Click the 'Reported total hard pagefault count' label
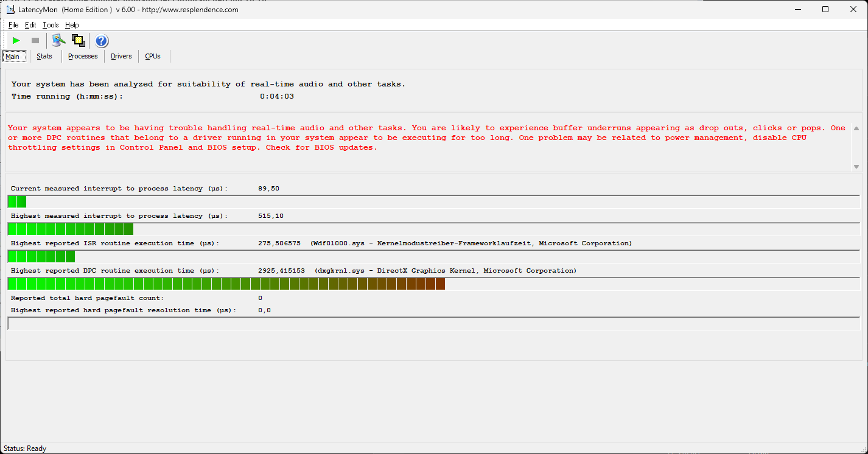 pos(87,298)
